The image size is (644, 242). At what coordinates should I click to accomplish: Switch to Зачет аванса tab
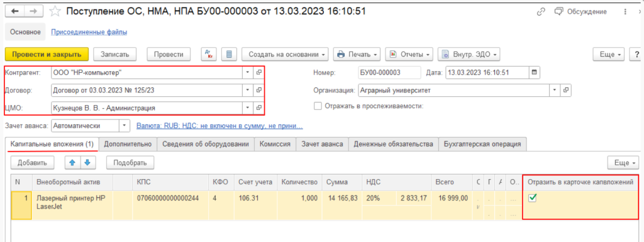pos(323,144)
